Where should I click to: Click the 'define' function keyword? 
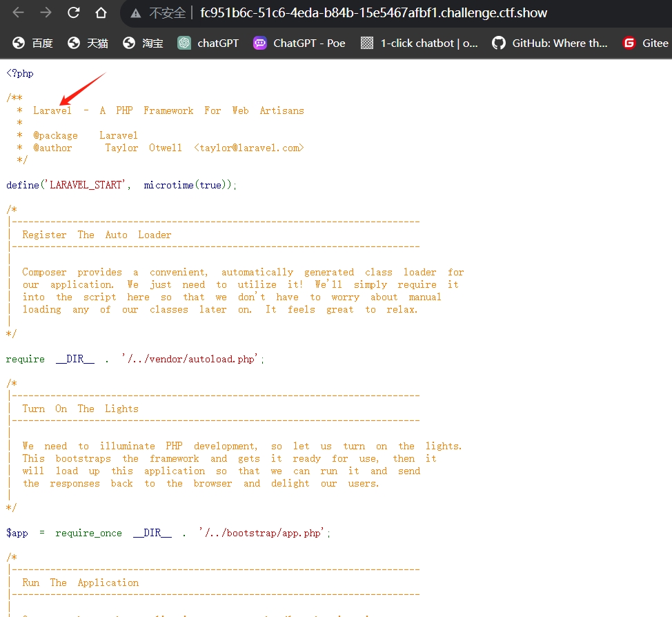[x=22, y=185]
